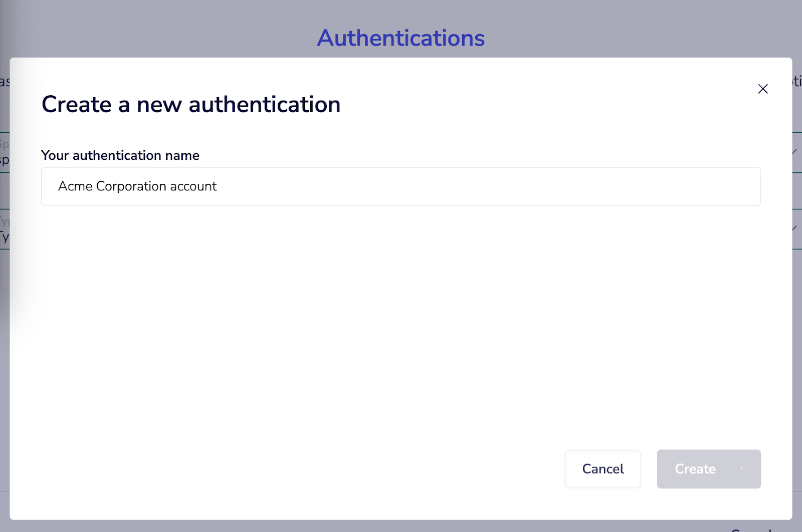Click the Cancel button
802x532 pixels.
[x=603, y=469]
